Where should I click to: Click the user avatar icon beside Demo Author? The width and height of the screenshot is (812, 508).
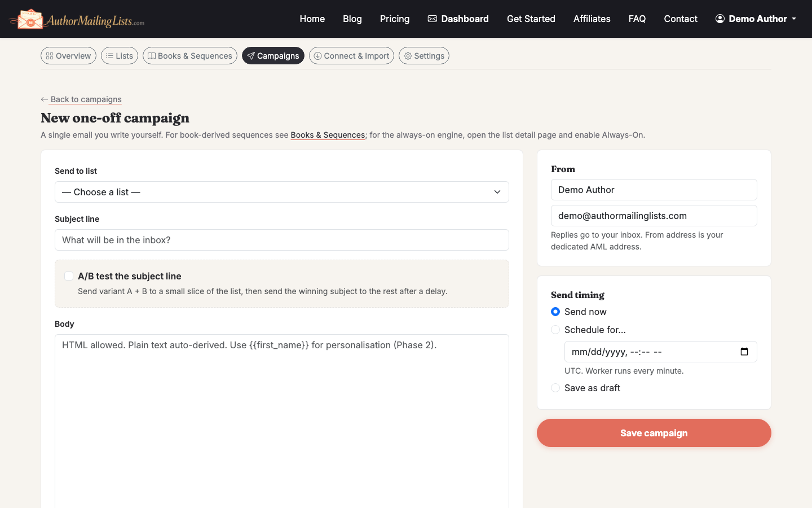pyautogui.click(x=720, y=19)
